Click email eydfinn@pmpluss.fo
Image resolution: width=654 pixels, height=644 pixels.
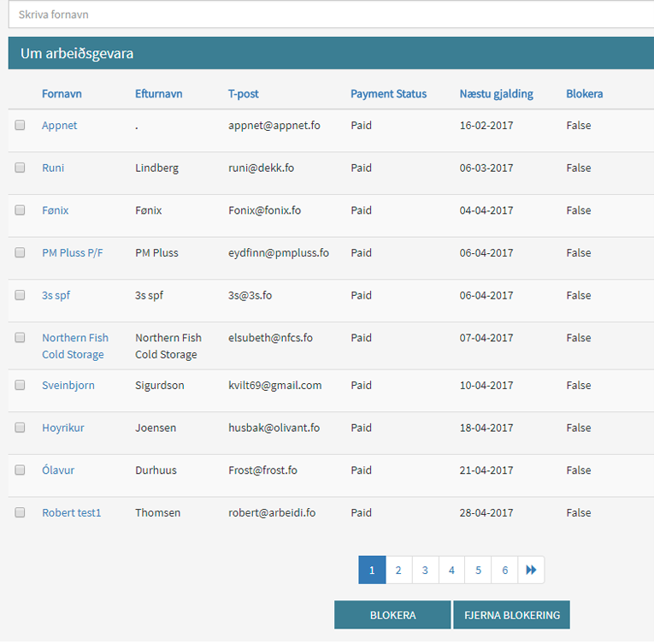[279, 253]
